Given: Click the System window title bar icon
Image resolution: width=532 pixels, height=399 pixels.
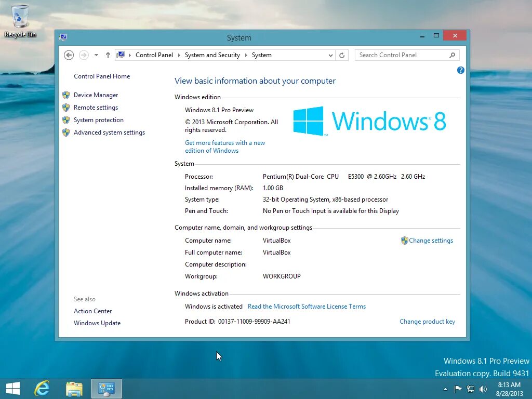Looking at the screenshot, I should [x=63, y=37].
